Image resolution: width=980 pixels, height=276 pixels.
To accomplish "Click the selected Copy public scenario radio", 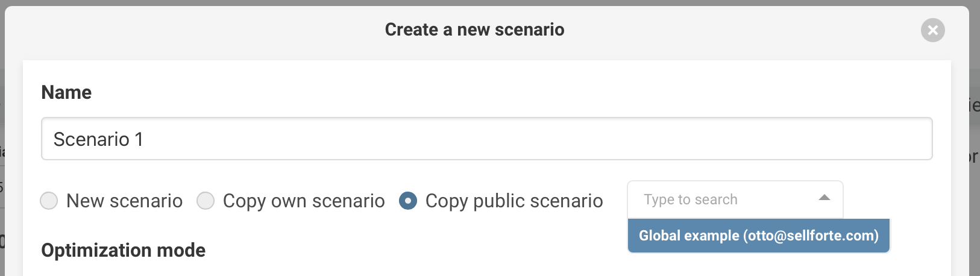I will (408, 201).
